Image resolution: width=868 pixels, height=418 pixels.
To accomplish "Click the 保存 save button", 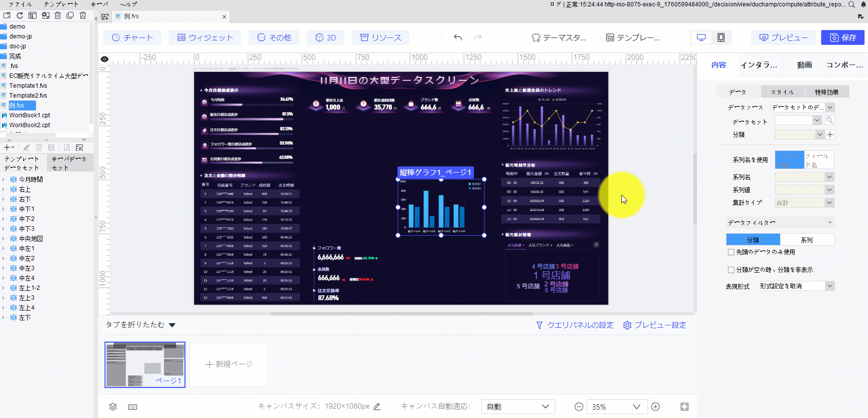I will [x=843, y=37].
